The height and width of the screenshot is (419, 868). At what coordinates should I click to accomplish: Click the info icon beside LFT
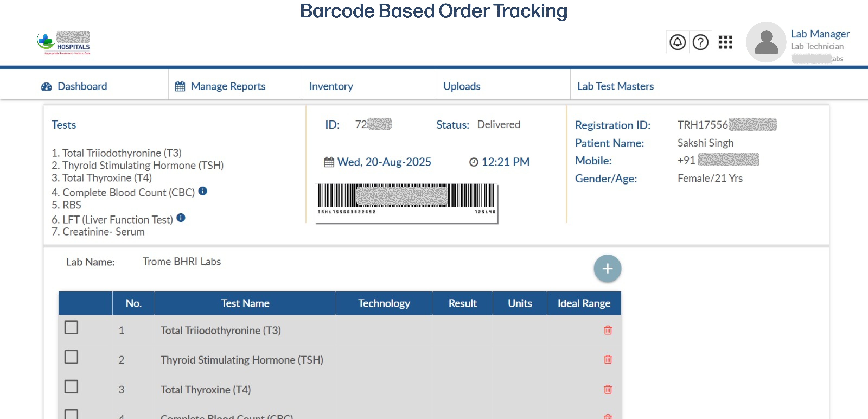181,218
